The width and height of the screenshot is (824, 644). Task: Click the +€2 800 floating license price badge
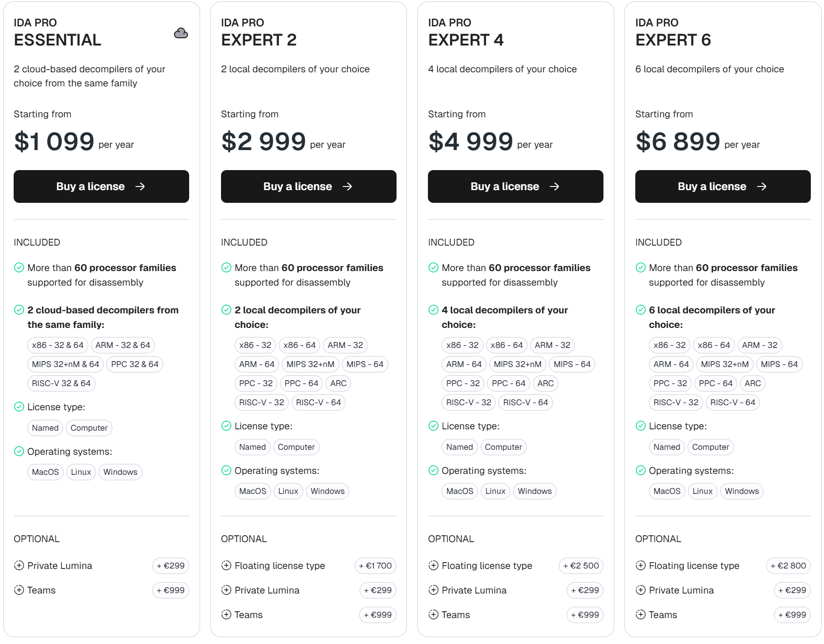click(x=788, y=566)
